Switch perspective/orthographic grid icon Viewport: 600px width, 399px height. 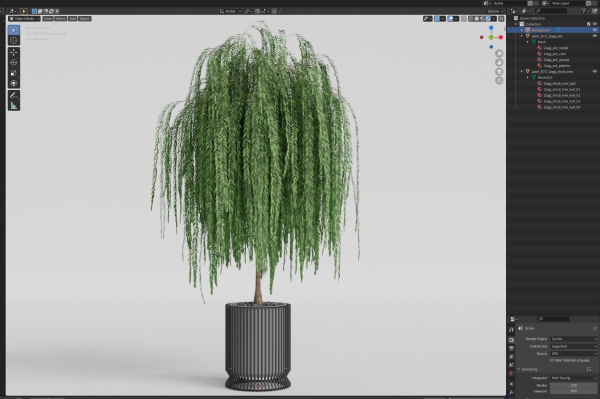499,81
